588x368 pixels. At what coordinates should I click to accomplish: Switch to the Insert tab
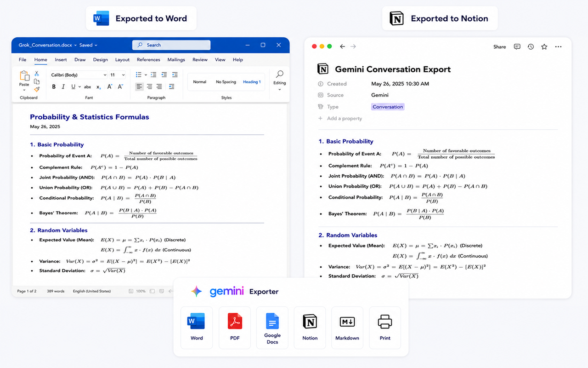(x=61, y=60)
